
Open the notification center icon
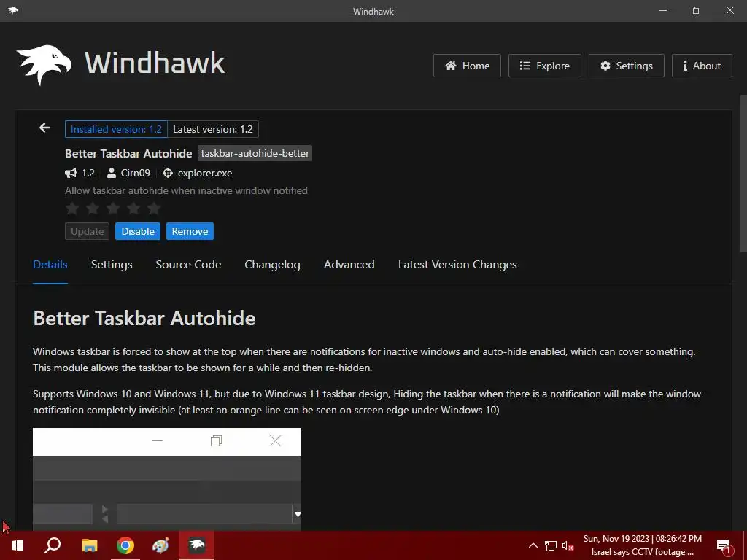pyautogui.click(x=724, y=545)
